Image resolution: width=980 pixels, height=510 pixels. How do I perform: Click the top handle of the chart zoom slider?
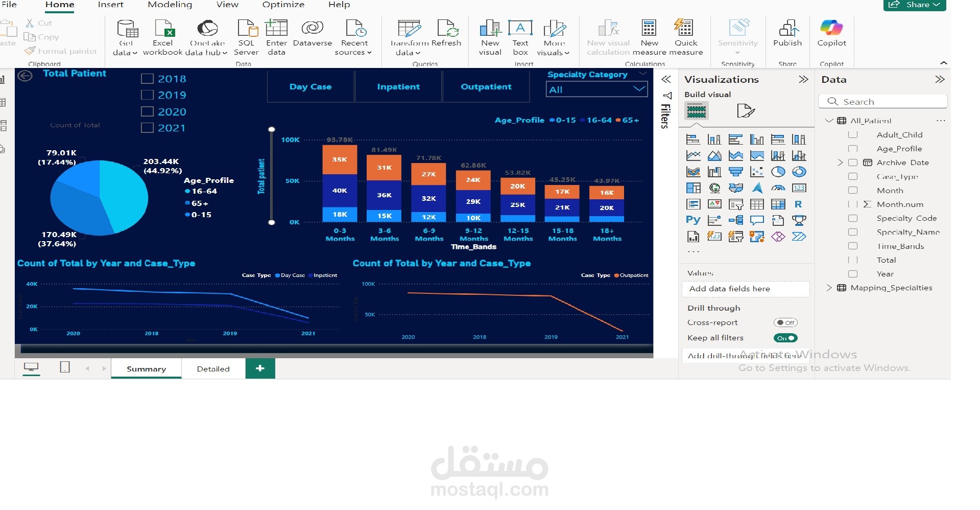tap(272, 129)
